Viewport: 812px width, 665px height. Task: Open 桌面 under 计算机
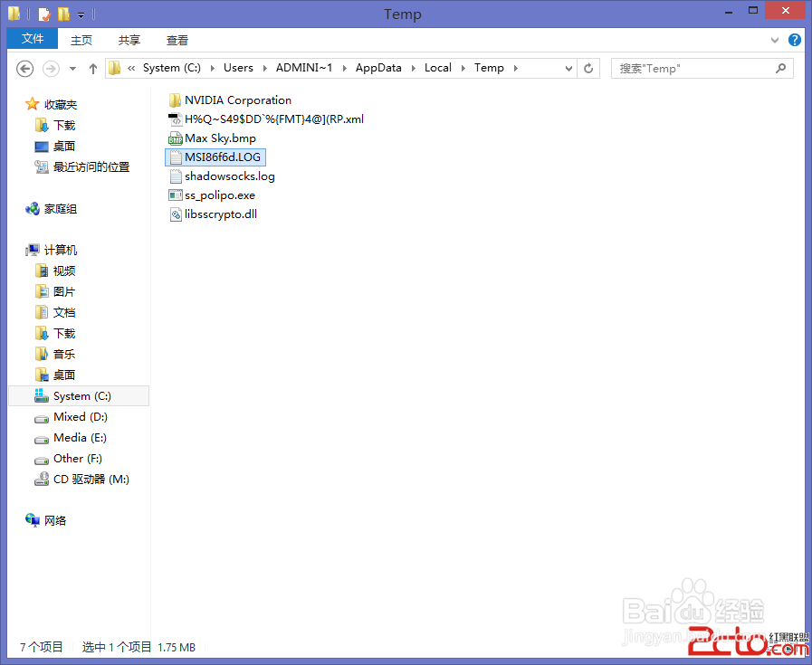pos(55,375)
